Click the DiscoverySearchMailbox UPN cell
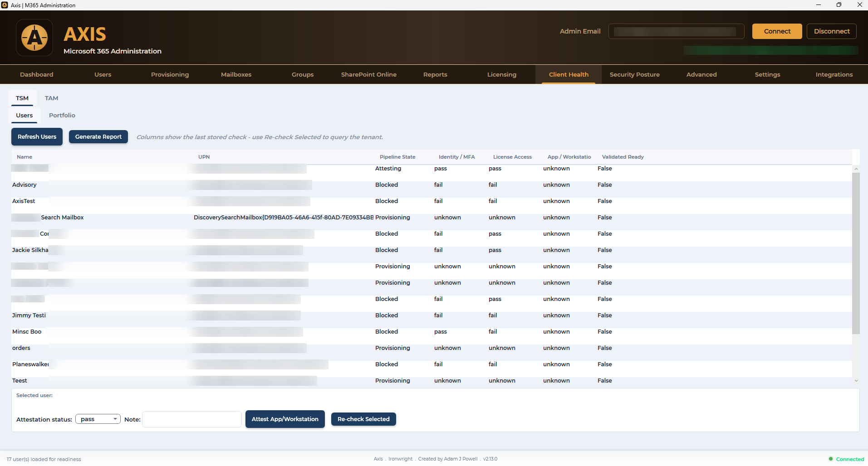868x466 pixels. (284, 218)
